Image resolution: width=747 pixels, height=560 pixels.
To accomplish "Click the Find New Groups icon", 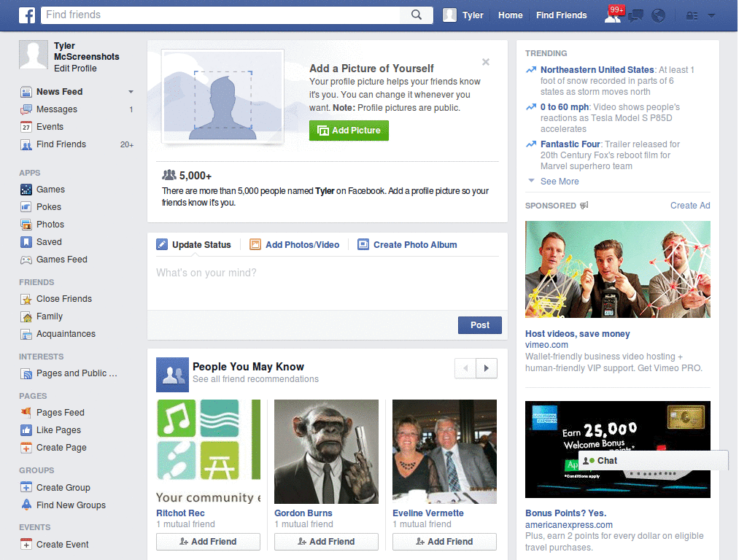I will click(x=26, y=505).
